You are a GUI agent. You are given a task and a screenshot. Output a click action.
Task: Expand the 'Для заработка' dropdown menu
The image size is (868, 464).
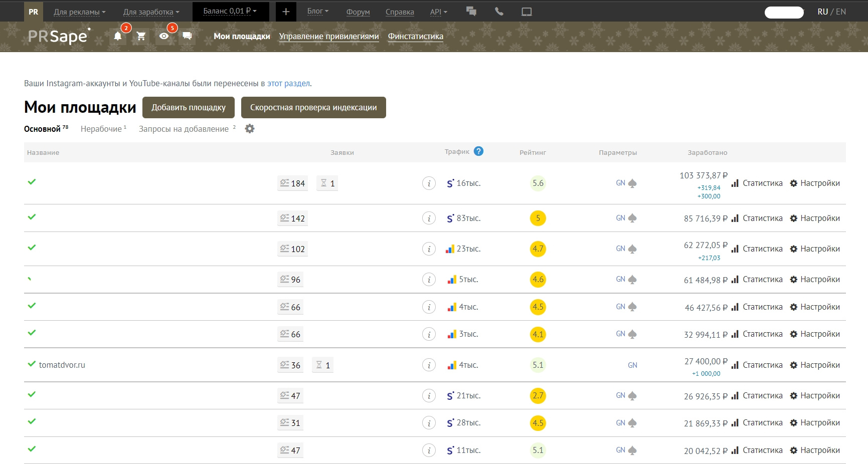(x=151, y=12)
